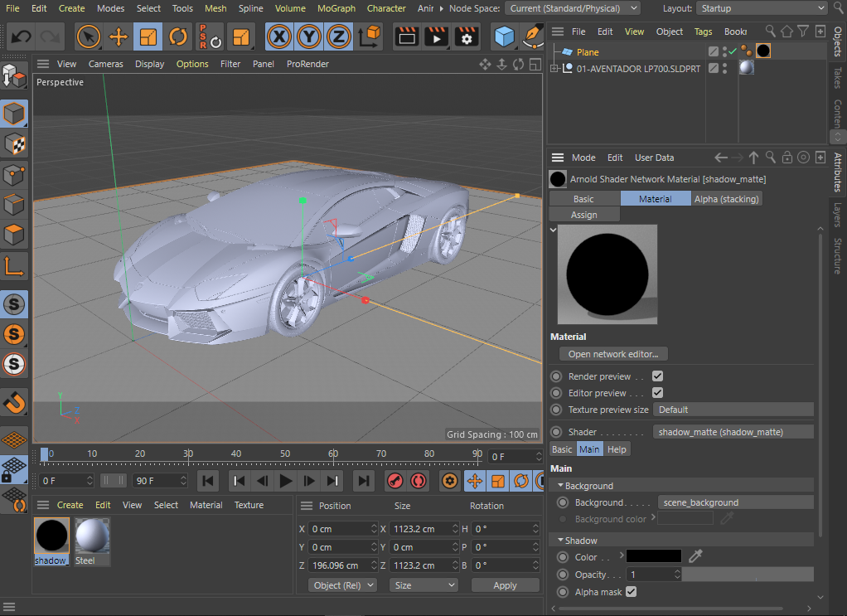Click Open network editor button

click(x=613, y=354)
